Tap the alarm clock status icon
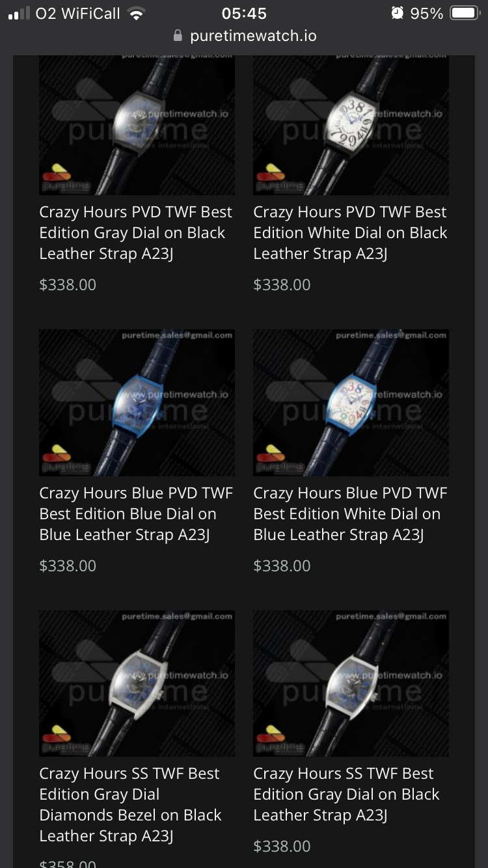Screen dimensions: 488x868 coord(398,13)
